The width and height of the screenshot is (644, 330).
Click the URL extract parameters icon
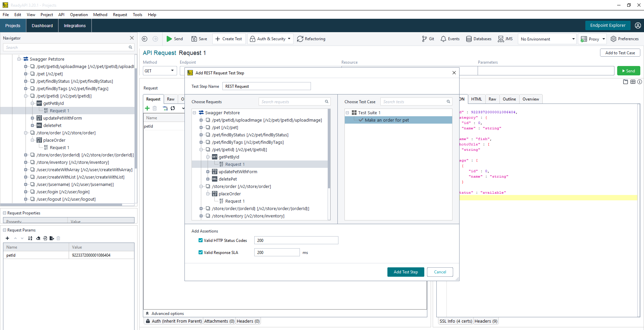click(x=165, y=108)
